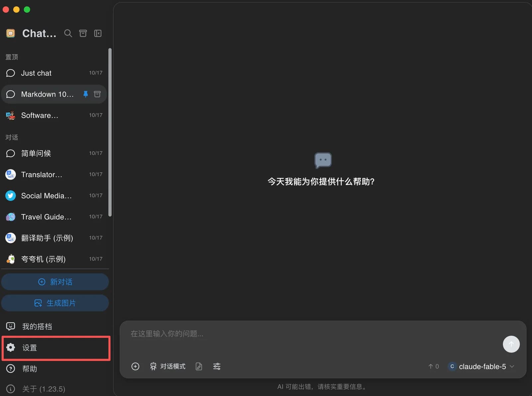This screenshot has height=396, width=532.
Task: Unpin the Markdown 10… conversation pin icon
Action: [85, 94]
